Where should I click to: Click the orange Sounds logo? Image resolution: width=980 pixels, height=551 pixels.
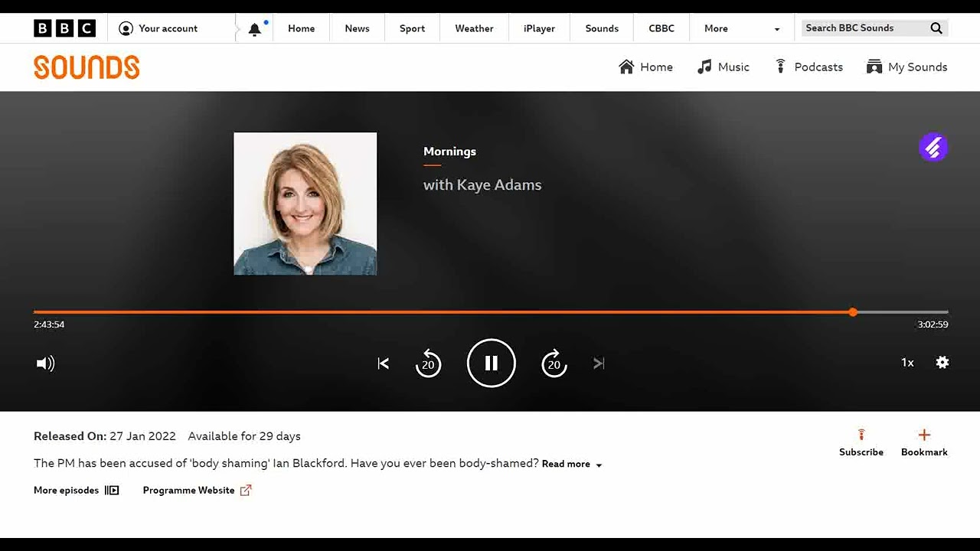(87, 67)
